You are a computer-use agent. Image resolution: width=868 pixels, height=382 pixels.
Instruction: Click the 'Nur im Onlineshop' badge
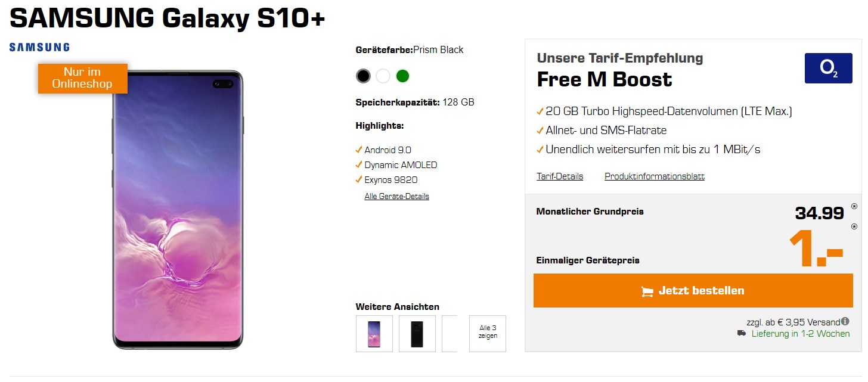click(82, 79)
